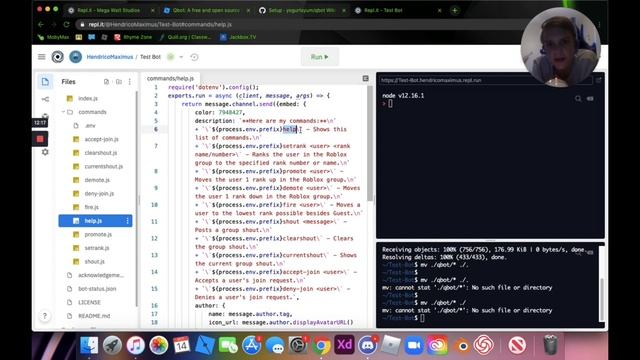Toggle editor layout icon above code

[365, 78]
